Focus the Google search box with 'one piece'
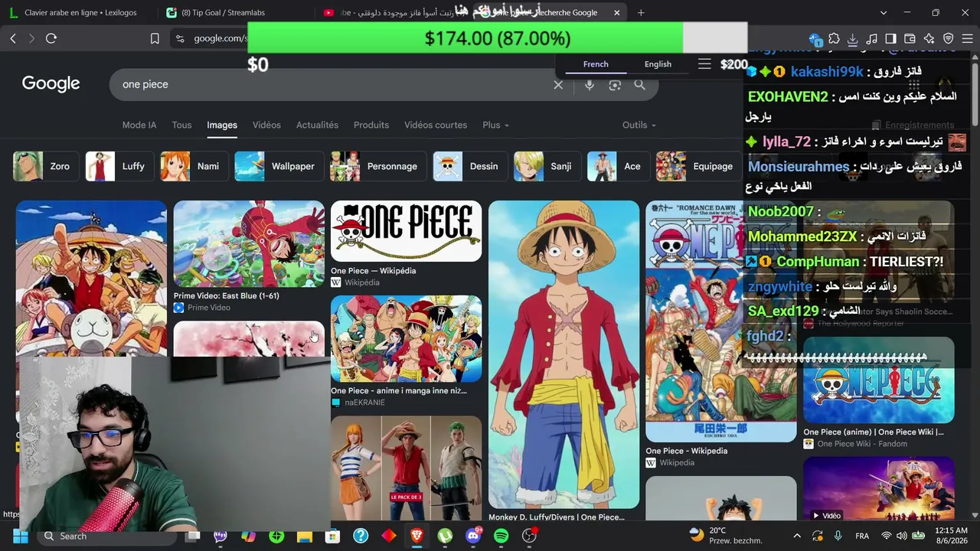 click(x=333, y=84)
